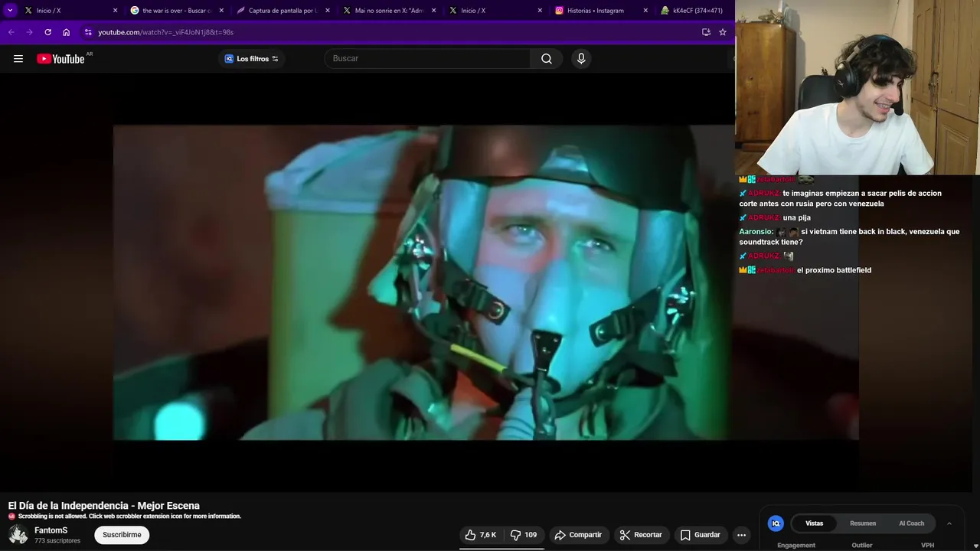Screen dimensions: 980x551
Task: Click the video title 'El Día de la Independencia'
Action: pyautogui.click(x=104, y=506)
